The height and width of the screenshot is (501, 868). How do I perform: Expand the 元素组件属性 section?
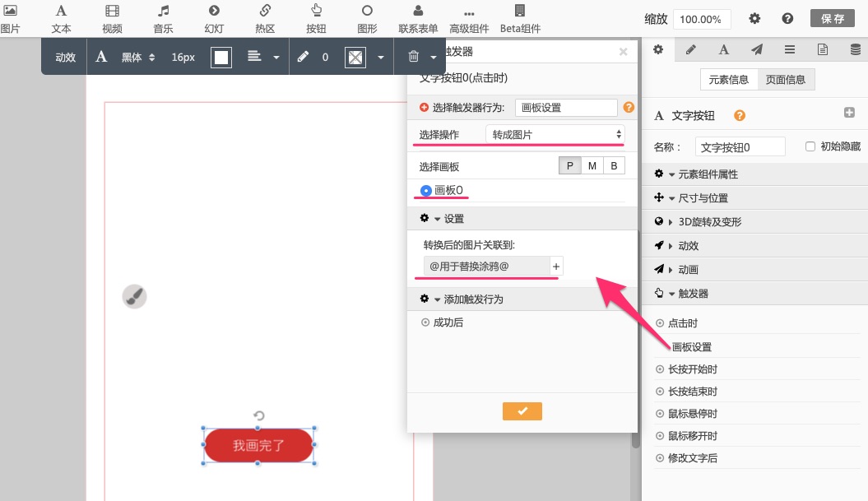pos(707,174)
